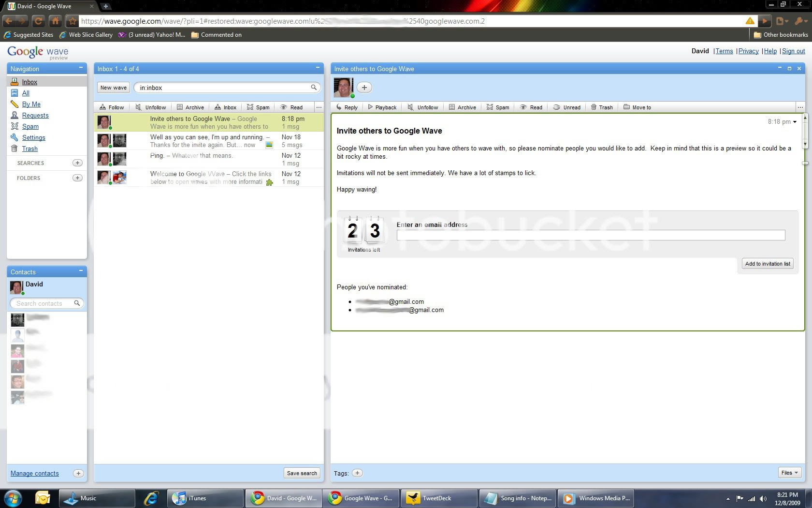The height and width of the screenshot is (508, 812).
Task: Open the iTunes taskbar button
Action: 205,498
